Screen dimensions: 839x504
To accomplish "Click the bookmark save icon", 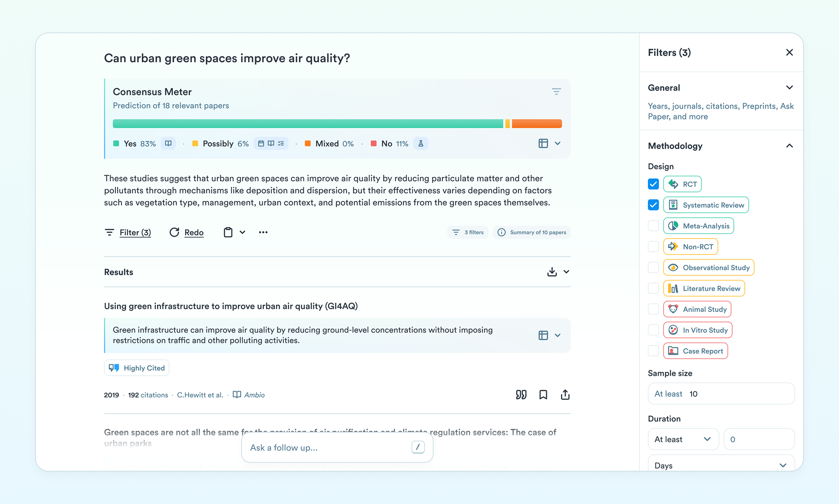I will tap(543, 395).
